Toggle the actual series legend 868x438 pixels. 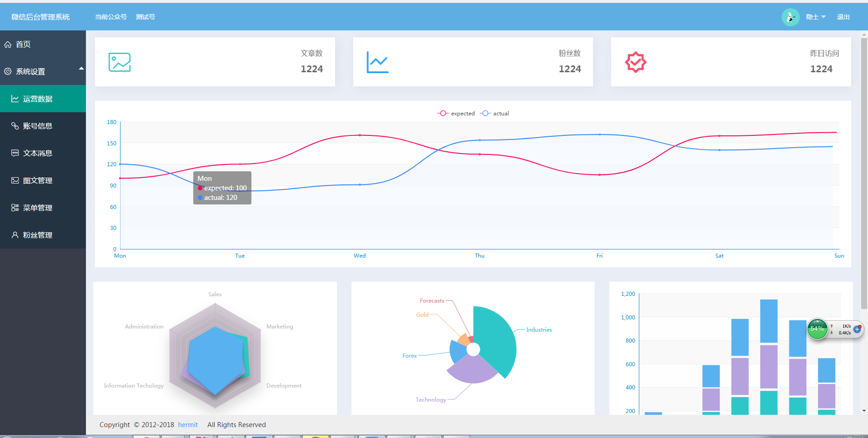click(494, 114)
